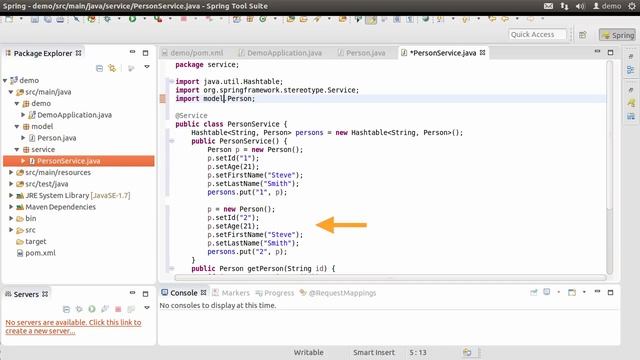This screenshot has width=640, height=360.
Task: Click the Print toolbar icon
Action: (60, 19)
